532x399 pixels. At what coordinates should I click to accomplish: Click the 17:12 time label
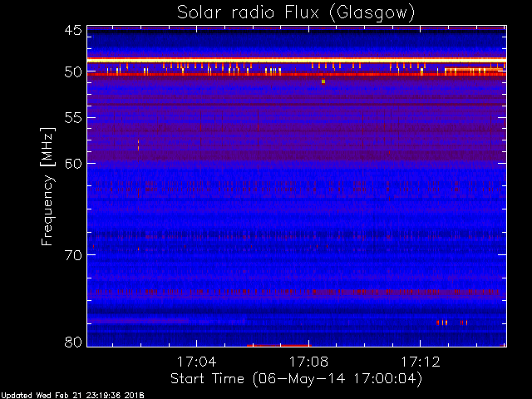pos(421,362)
